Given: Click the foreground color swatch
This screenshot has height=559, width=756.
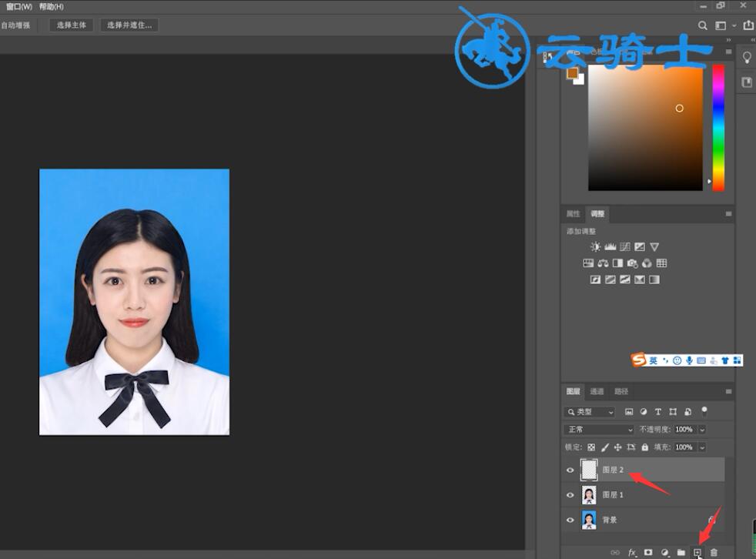Looking at the screenshot, I should (x=572, y=73).
